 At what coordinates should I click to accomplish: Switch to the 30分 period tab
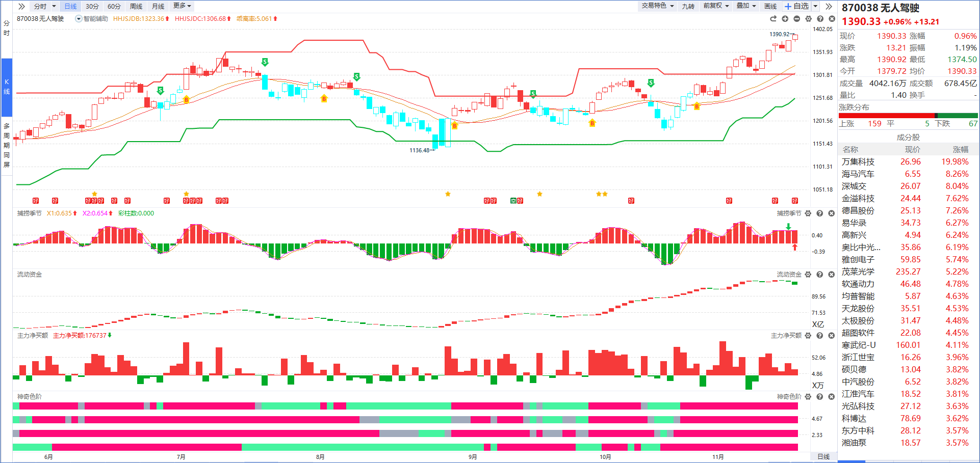(92, 6)
